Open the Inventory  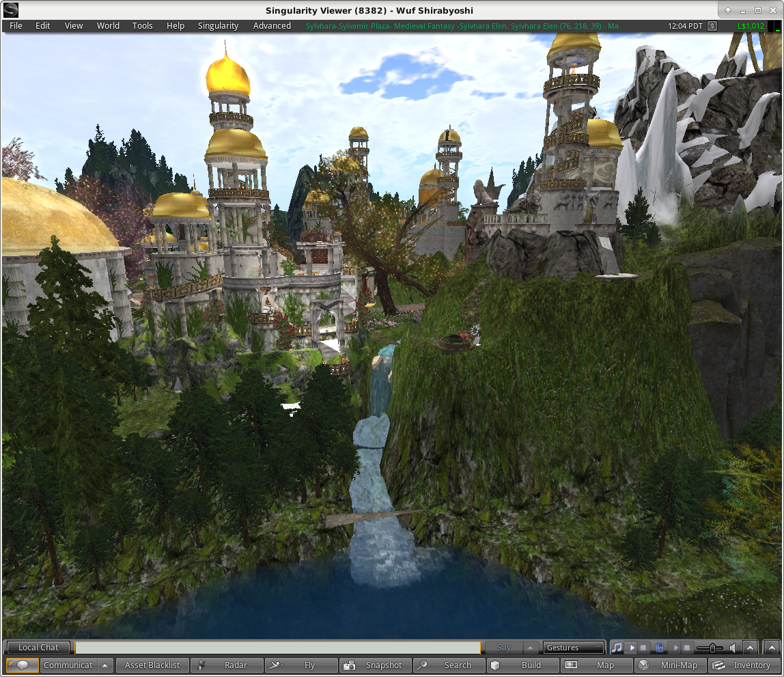(744, 665)
